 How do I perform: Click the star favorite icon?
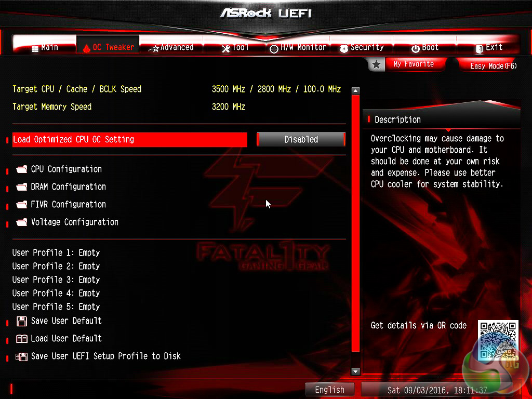(x=376, y=64)
